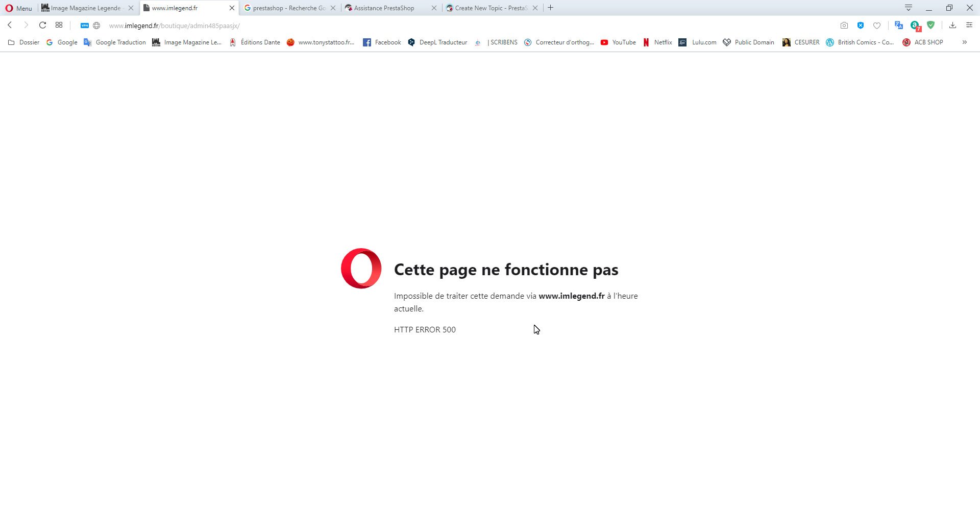Open a new tab with plus button

(550, 8)
